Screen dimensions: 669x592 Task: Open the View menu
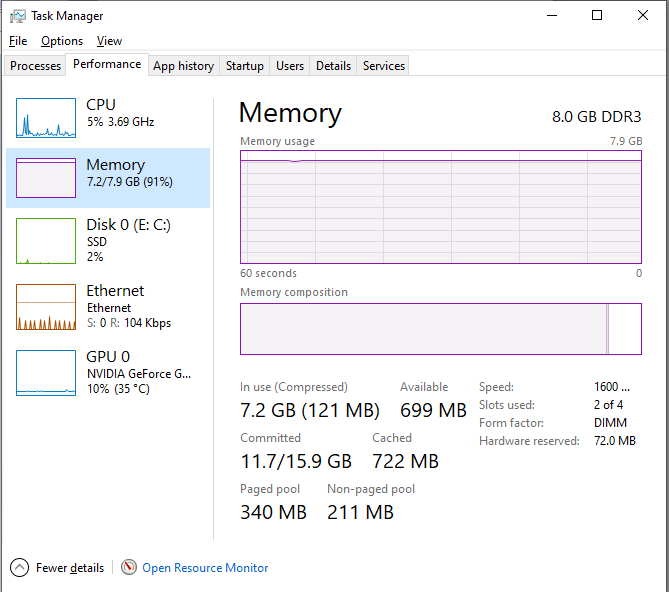point(109,41)
